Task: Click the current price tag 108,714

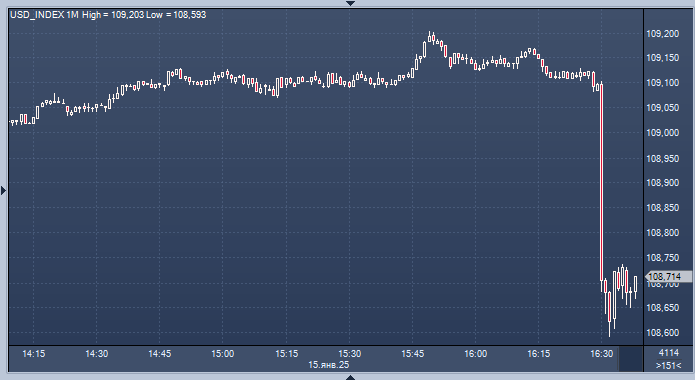Action: 669,277
